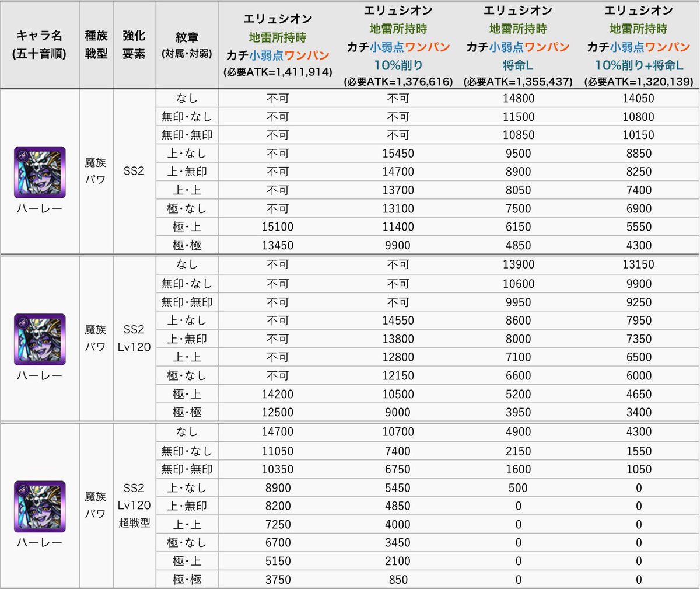Click the value 7350
The image size is (700, 589).
pyautogui.click(x=639, y=339)
